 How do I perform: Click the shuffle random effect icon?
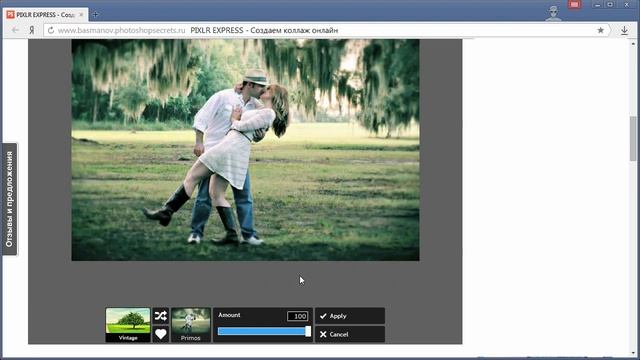click(x=160, y=316)
